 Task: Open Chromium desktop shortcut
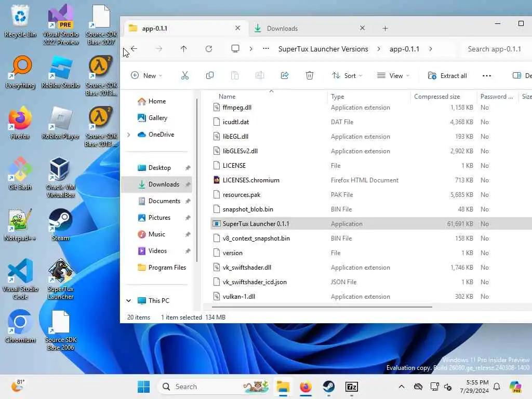20,326
